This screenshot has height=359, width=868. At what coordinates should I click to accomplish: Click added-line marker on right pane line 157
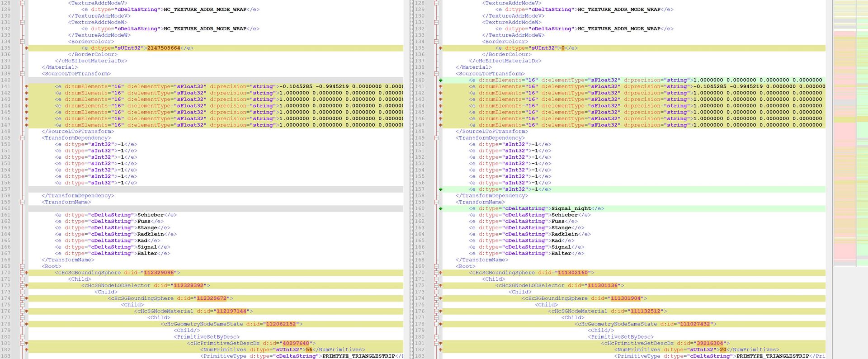point(440,189)
